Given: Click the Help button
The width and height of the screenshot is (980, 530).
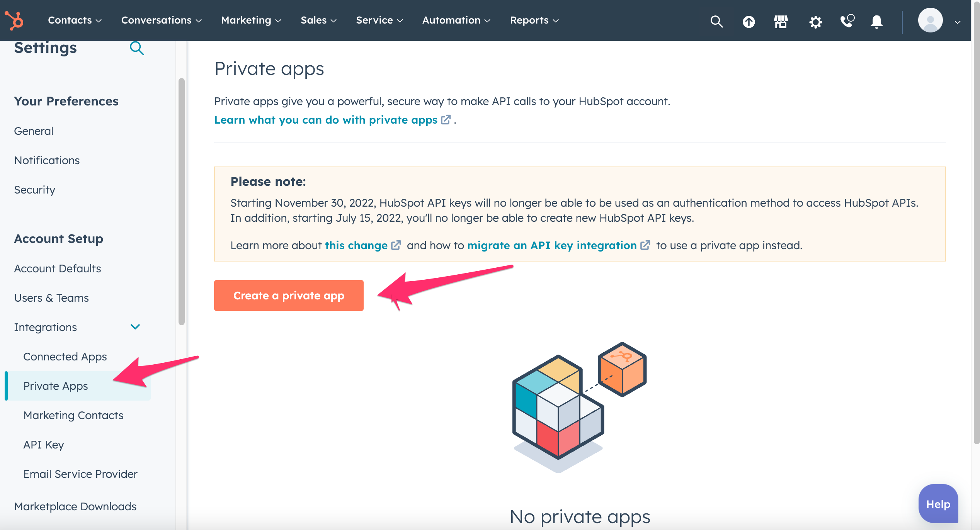Looking at the screenshot, I should (x=938, y=504).
